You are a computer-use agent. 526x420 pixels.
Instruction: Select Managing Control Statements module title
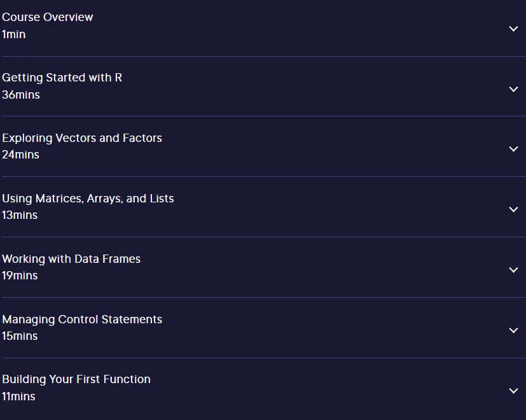tap(82, 319)
